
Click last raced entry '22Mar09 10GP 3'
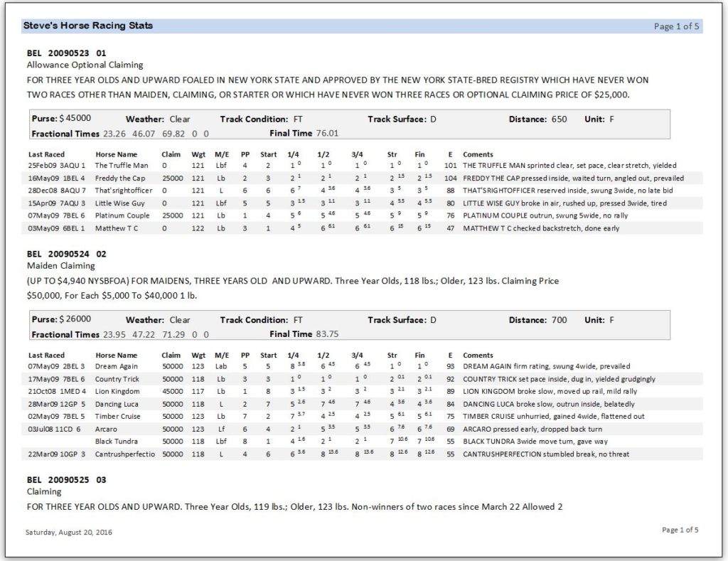[57, 454]
